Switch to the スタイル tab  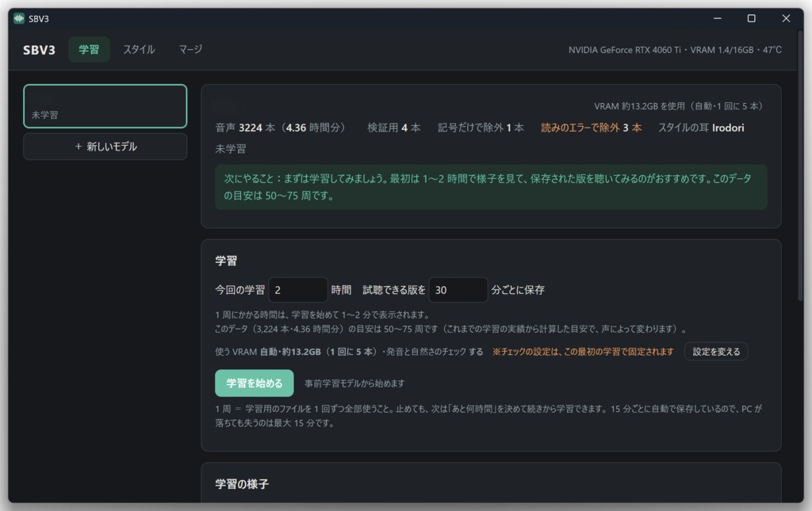[139, 50]
